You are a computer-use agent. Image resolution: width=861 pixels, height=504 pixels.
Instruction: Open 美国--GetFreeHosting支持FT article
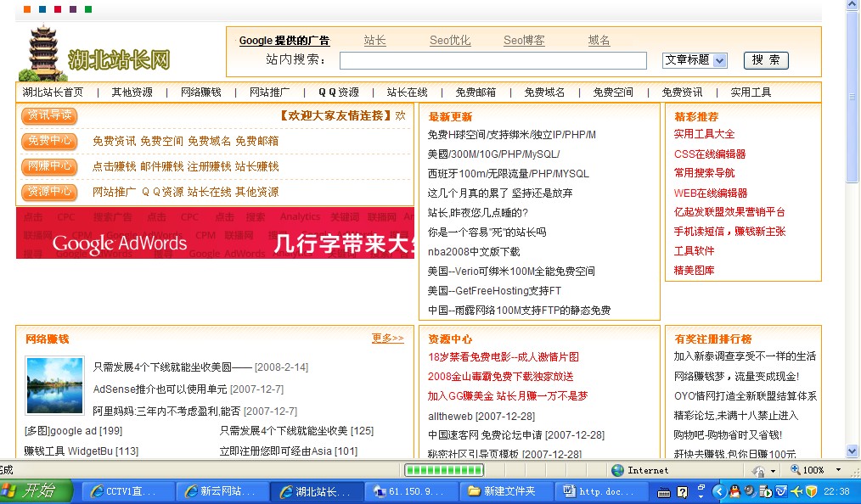(x=494, y=291)
